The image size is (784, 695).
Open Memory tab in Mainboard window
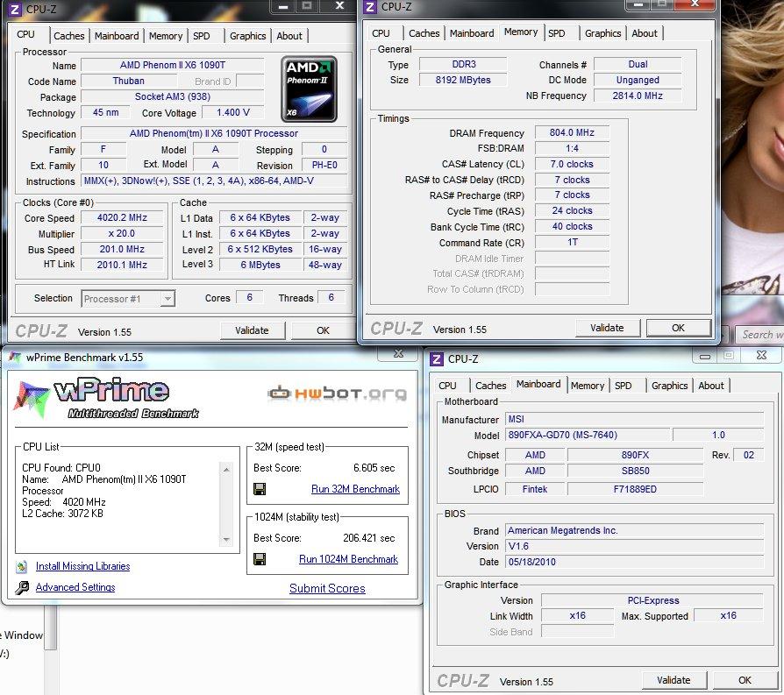[588, 386]
